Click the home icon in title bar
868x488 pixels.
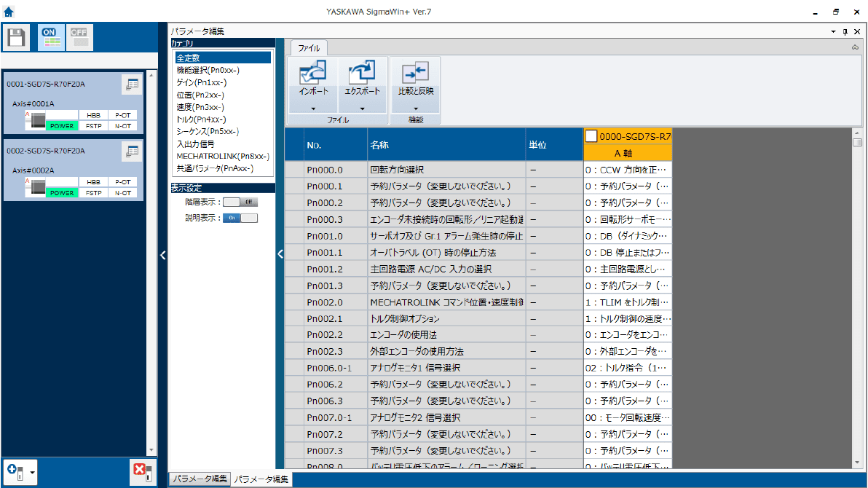tap(9, 11)
